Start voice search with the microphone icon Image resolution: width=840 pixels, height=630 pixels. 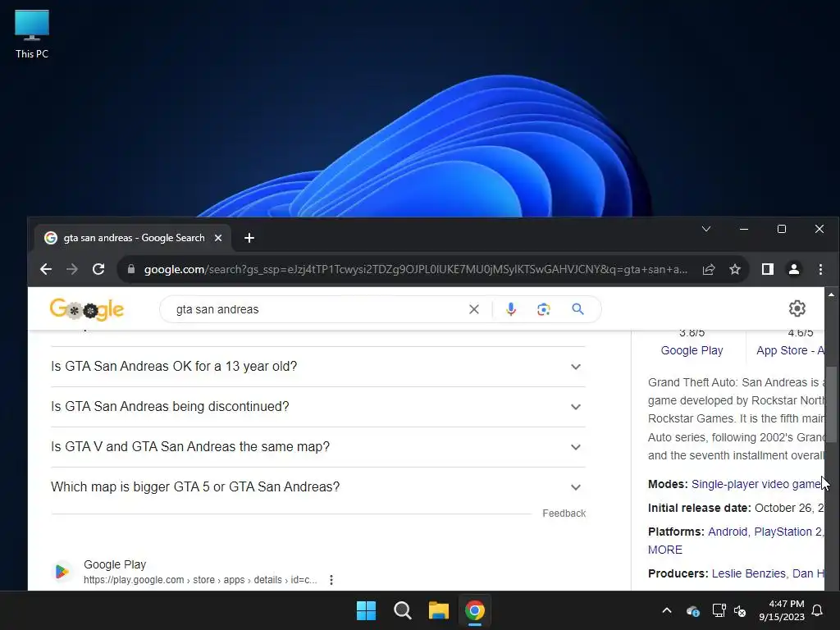[511, 309]
